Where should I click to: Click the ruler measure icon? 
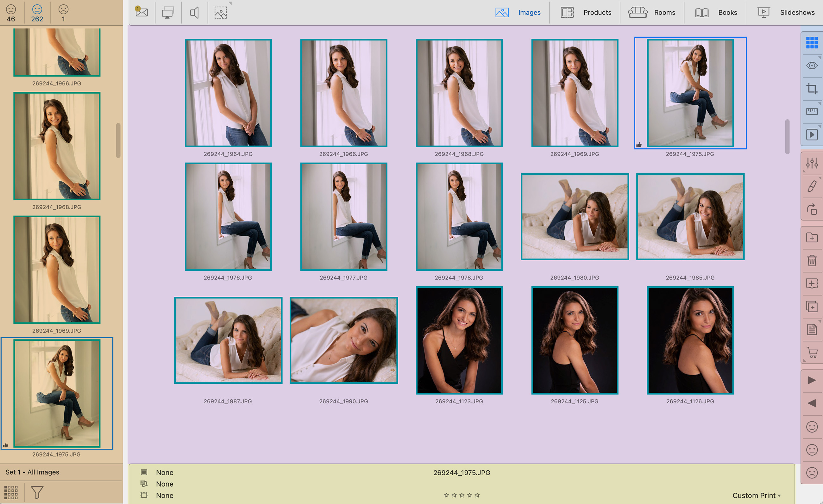coord(812,111)
